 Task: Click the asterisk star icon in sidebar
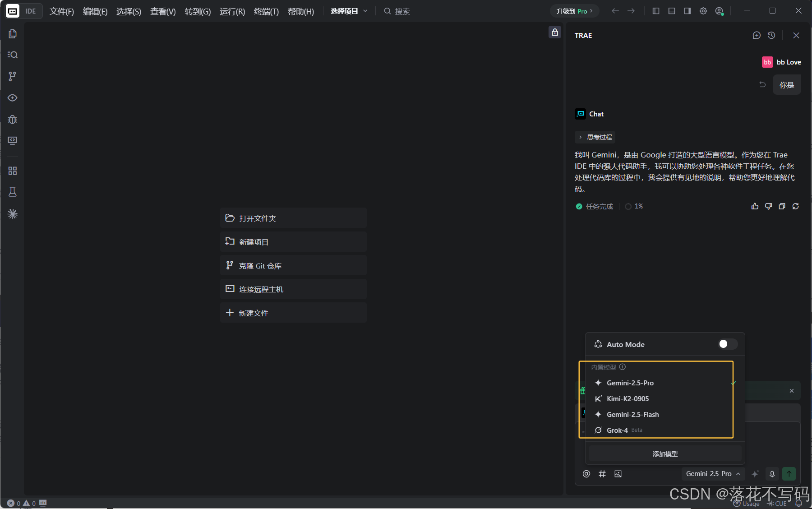pos(13,214)
